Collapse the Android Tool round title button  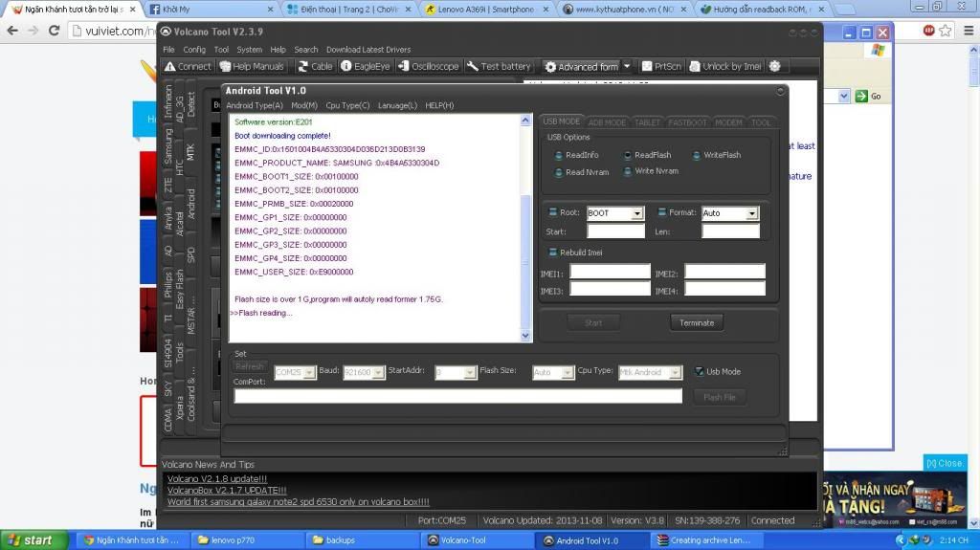[x=780, y=91]
